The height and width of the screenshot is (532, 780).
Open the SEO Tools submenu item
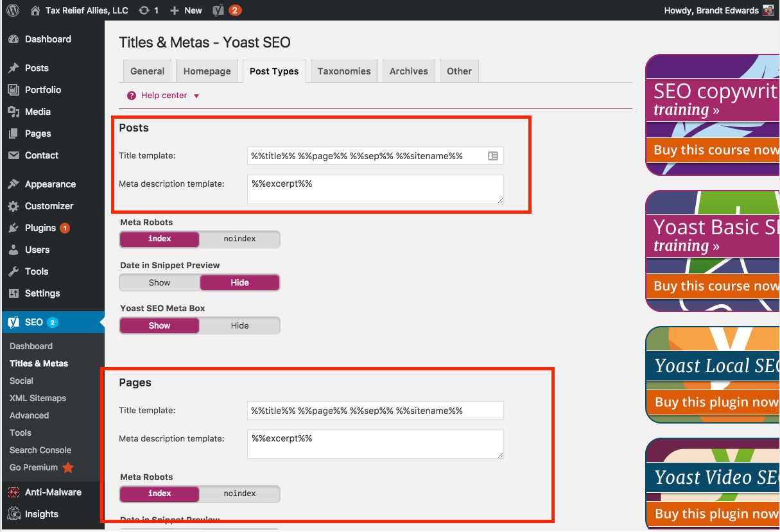point(21,433)
